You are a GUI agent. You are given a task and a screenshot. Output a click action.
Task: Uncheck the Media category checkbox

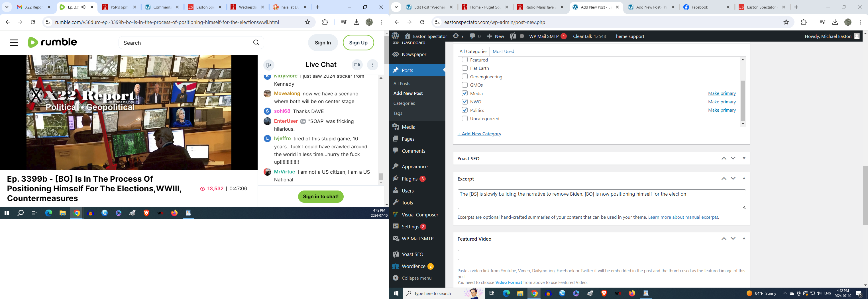coord(465,93)
